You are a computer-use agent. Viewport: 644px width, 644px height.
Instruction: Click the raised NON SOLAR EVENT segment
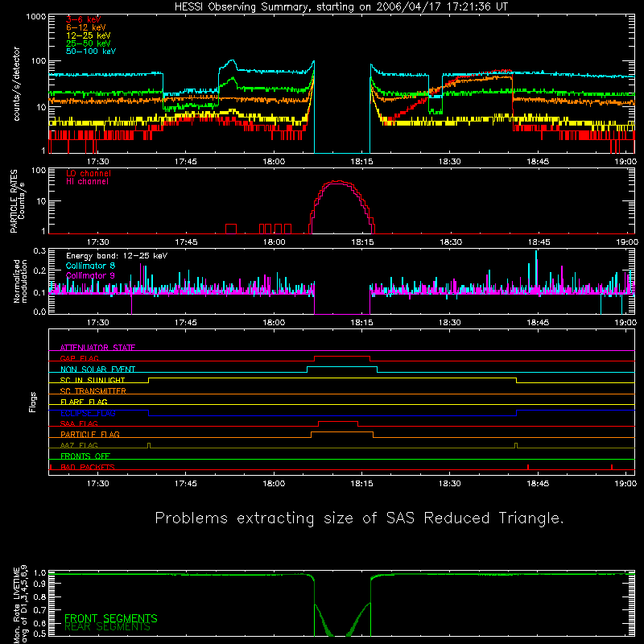pyautogui.click(x=342, y=367)
